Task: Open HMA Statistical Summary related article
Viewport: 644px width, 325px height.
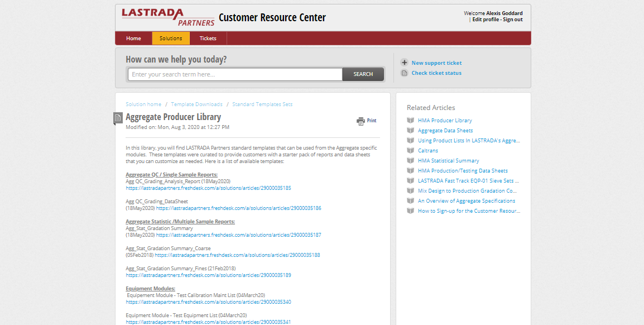Action: point(449,161)
